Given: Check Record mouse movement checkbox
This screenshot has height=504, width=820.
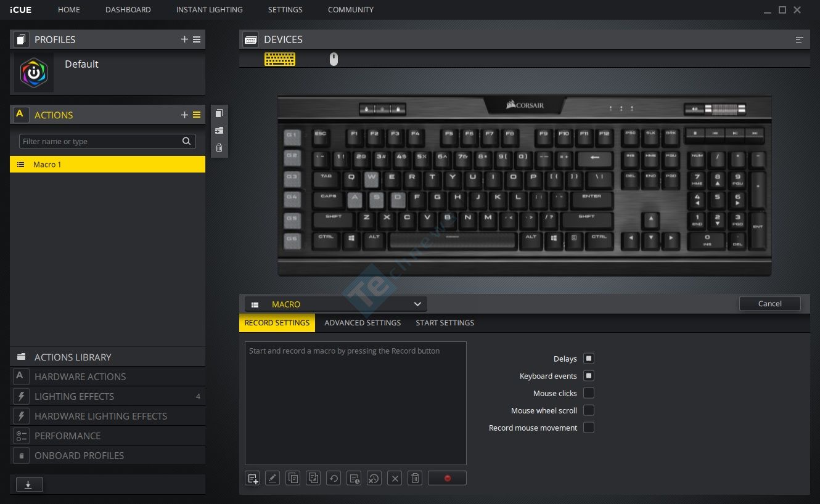Looking at the screenshot, I should tap(589, 428).
